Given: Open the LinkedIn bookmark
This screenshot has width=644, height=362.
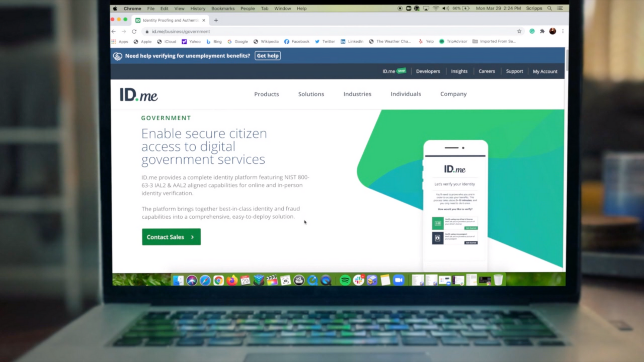Looking at the screenshot, I should point(352,41).
